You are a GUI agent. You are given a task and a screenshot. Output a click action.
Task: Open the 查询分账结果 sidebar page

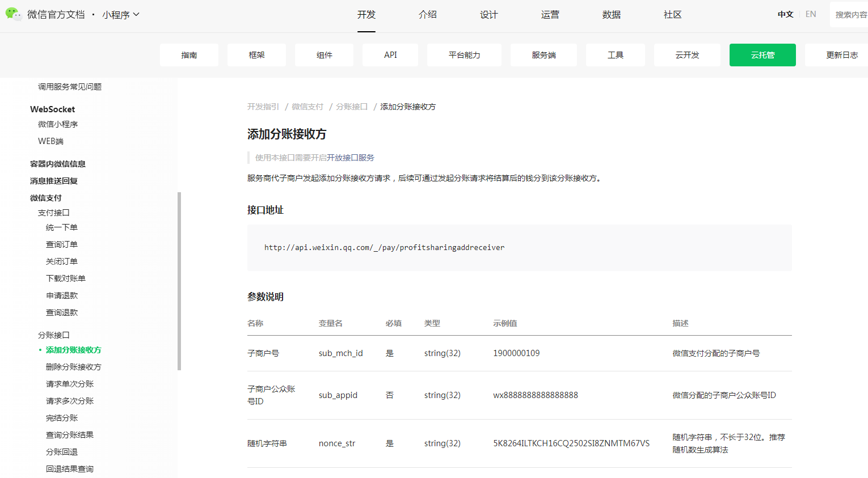click(x=70, y=435)
